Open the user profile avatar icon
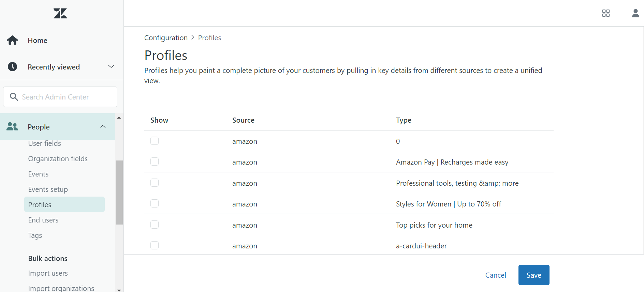The height and width of the screenshot is (292, 644). pyautogui.click(x=635, y=13)
